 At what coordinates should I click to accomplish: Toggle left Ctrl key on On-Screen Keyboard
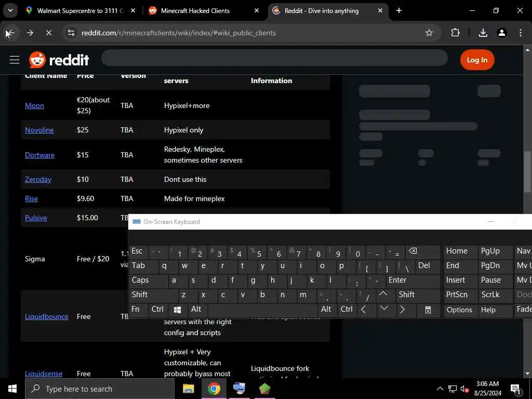tap(158, 310)
